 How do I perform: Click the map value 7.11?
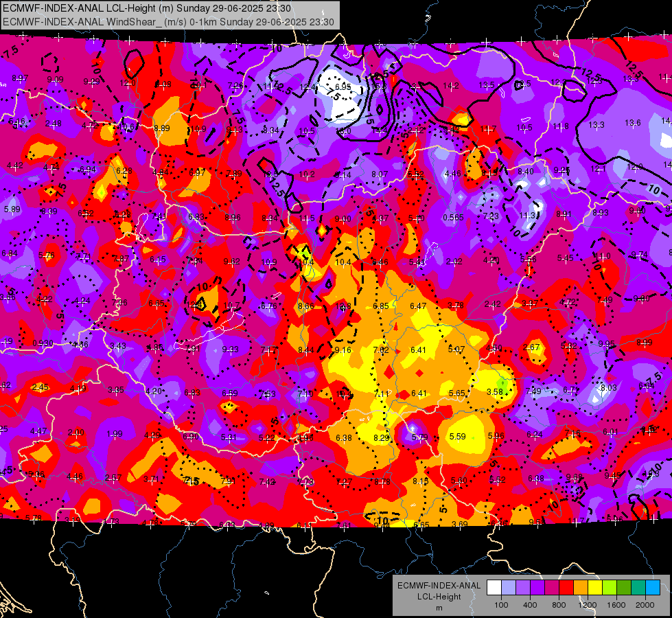tap(382, 393)
